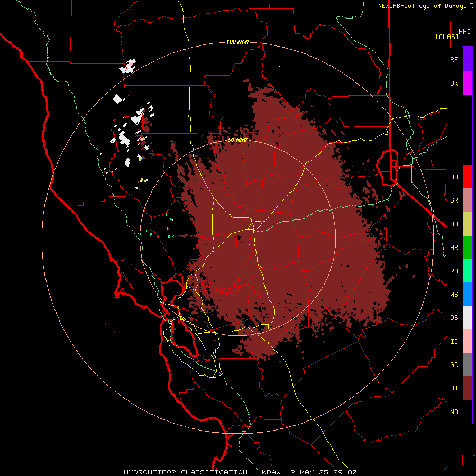Click the magenta UK legend color swatch
The width and height of the screenshot is (476, 476).
pos(467,83)
